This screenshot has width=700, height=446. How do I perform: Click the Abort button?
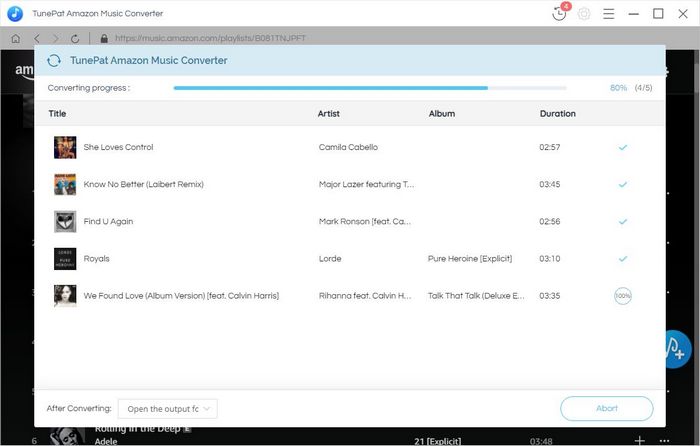(607, 408)
